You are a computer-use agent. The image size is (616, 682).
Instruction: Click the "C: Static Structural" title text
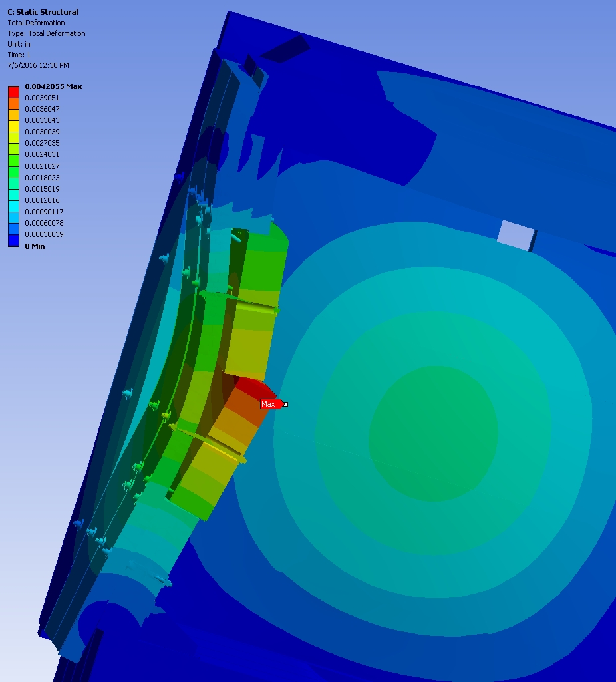pos(43,12)
